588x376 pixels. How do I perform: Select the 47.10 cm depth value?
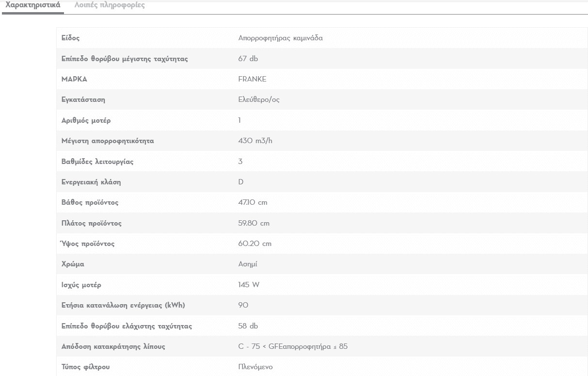point(253,202)
